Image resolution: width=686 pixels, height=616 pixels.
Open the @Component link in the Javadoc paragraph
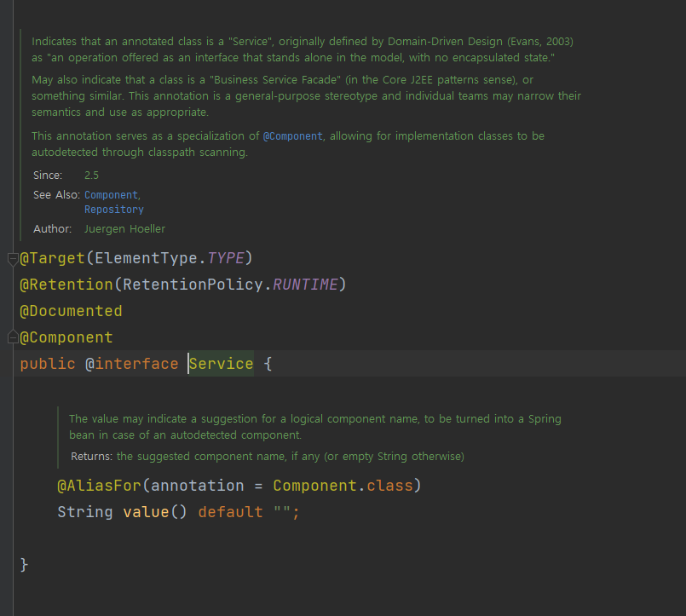292,136
